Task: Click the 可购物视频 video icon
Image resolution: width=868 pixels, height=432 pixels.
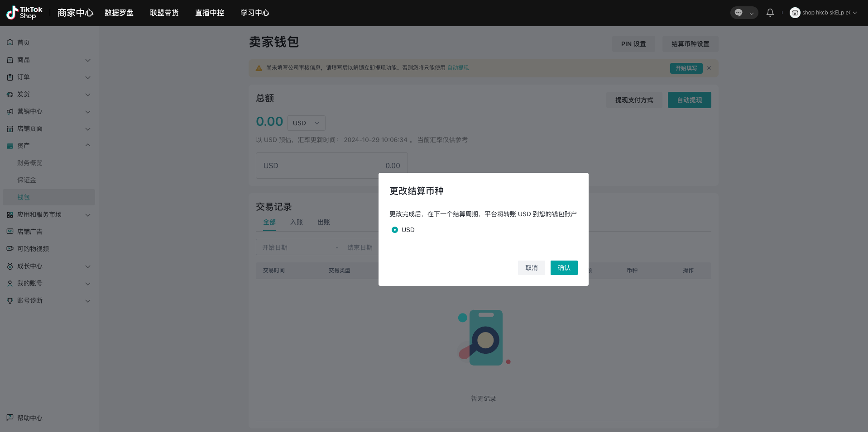Action: point(10,249)
